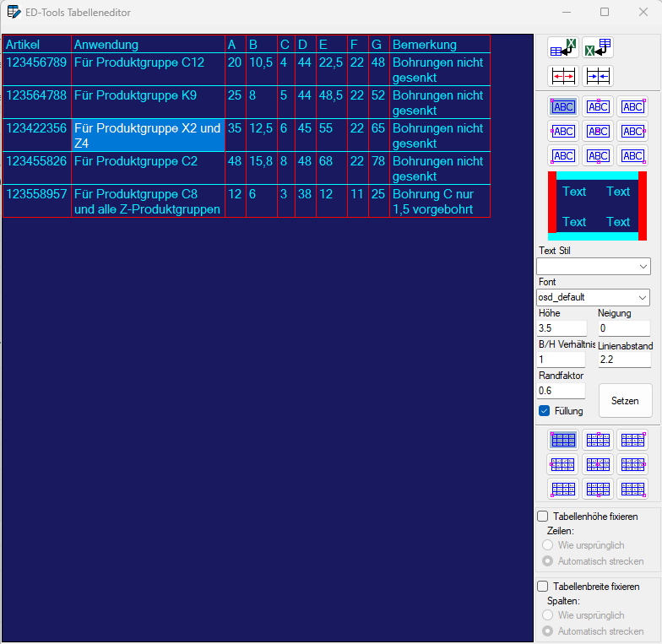Click the widen columns icon with red arrows
The height and width of the screenshot is (644, 662).
coord(562,76)
